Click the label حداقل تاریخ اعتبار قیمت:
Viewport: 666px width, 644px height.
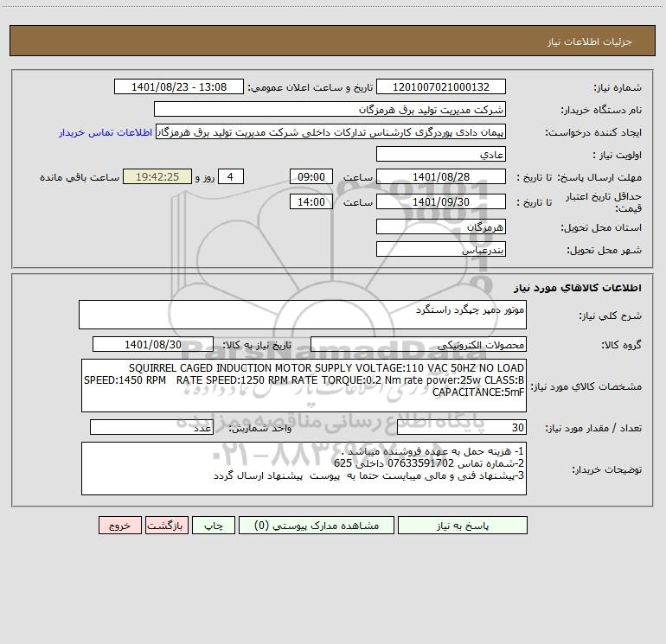click(603, 202)
